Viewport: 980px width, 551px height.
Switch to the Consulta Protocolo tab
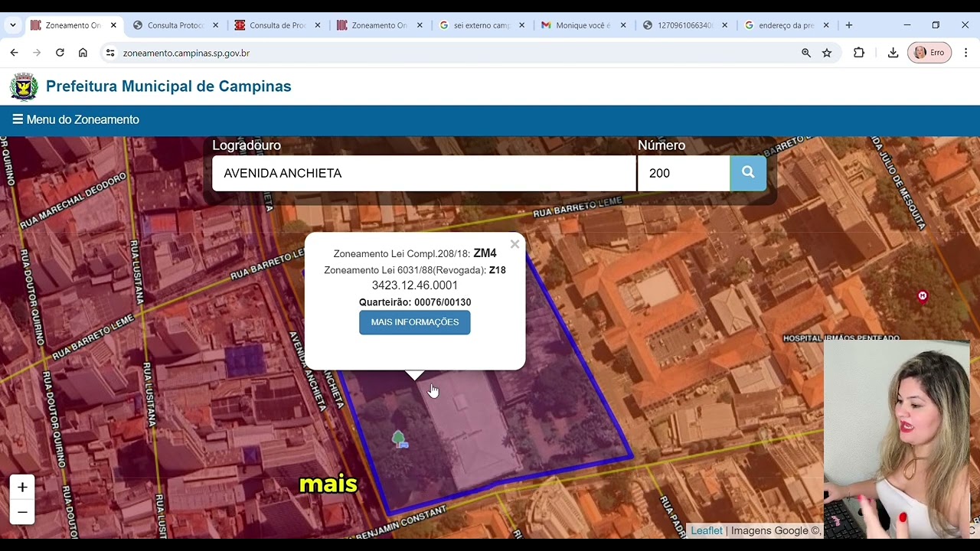[175, 25]
